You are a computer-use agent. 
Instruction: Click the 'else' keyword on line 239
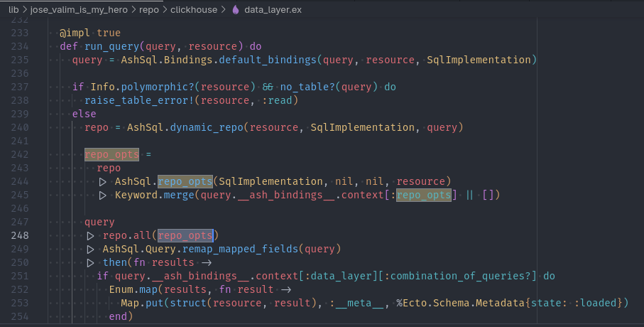click(84, 114)
